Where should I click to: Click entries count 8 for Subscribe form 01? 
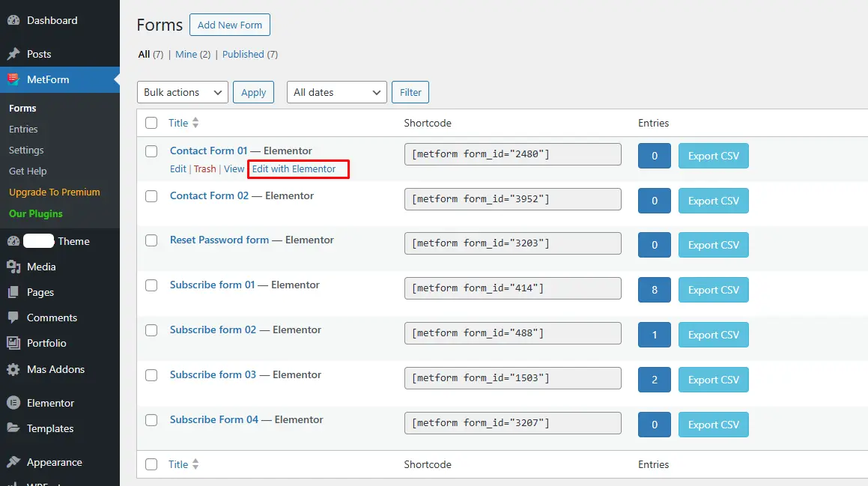coord(655,290)
